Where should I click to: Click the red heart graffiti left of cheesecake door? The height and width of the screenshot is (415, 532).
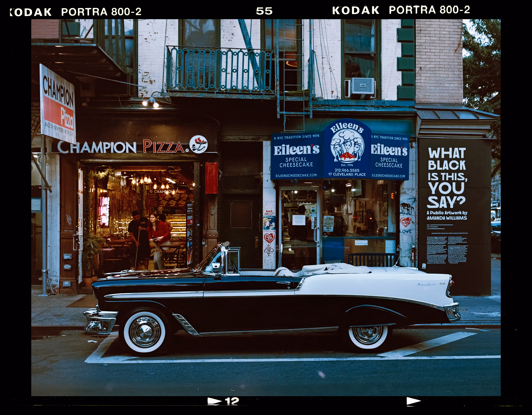tap(269, 238)
